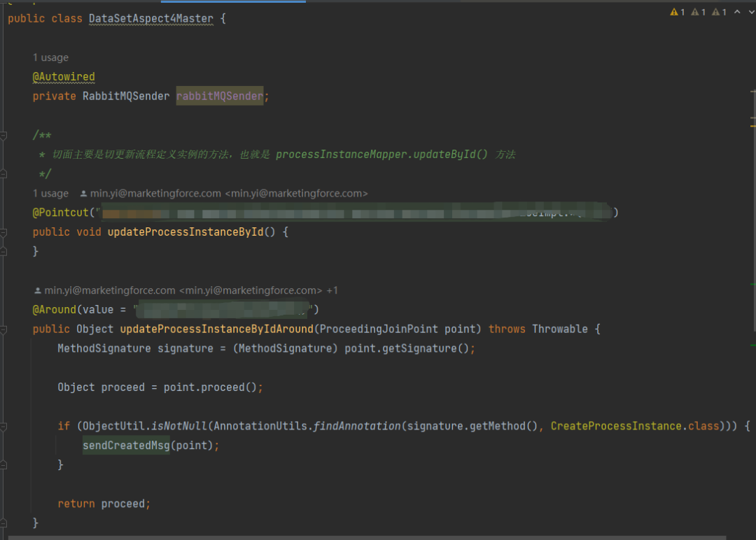The image size is (756, 540).
Task: Fold the updateProcessInstanceByIdAround method body
Action: [x=3, y=329]
